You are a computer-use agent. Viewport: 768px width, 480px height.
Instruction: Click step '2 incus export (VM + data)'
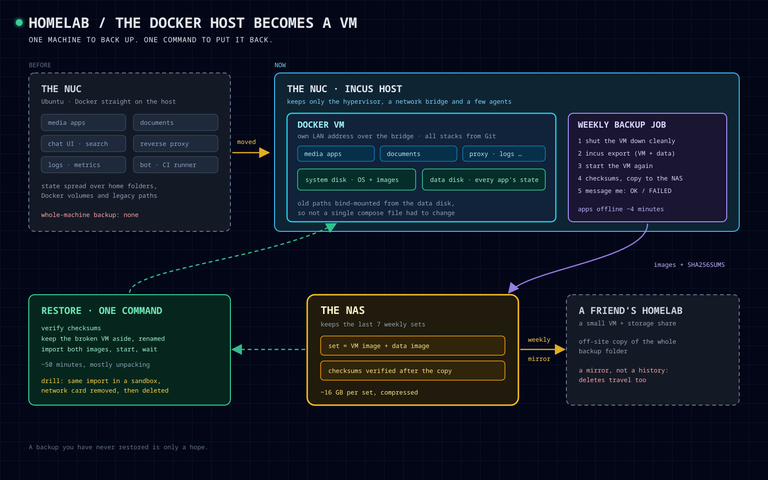pyautogui.click(x=626, y=153)
